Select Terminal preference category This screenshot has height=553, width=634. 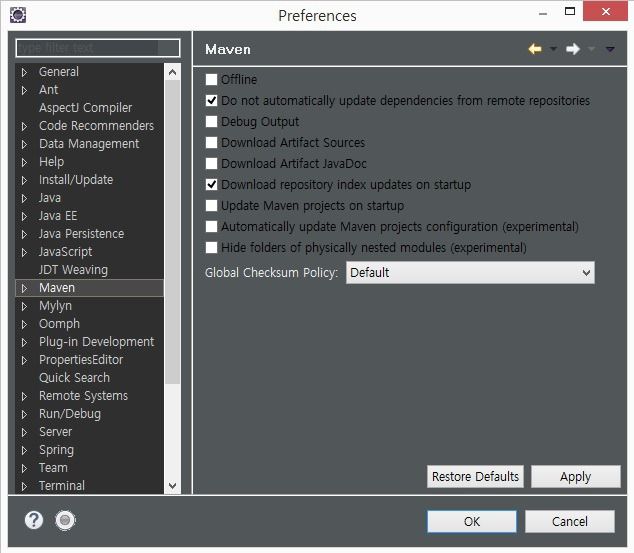(62, 486)
